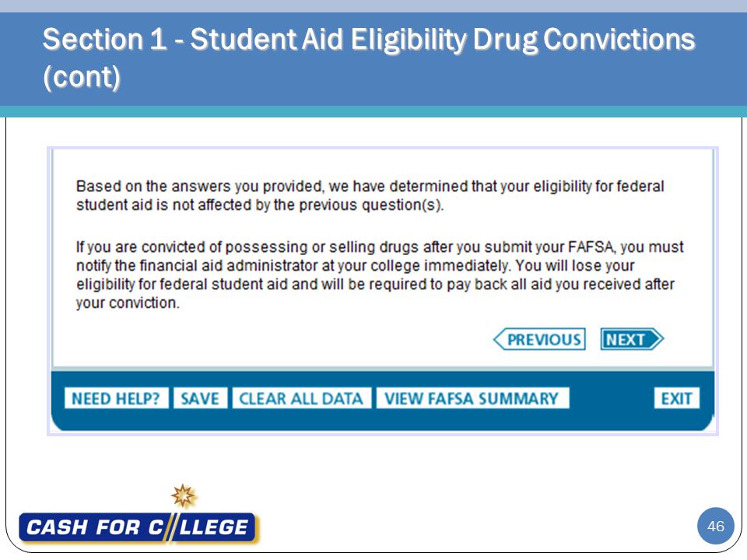
Task: Click the teal stripe beneath the header
Action: (373, 112)
